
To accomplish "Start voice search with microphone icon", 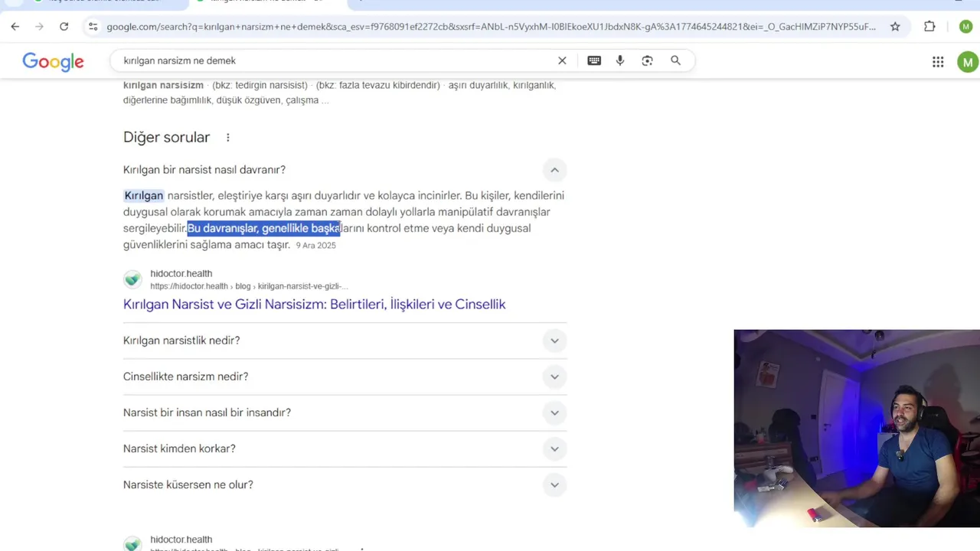I will point(620,60).
